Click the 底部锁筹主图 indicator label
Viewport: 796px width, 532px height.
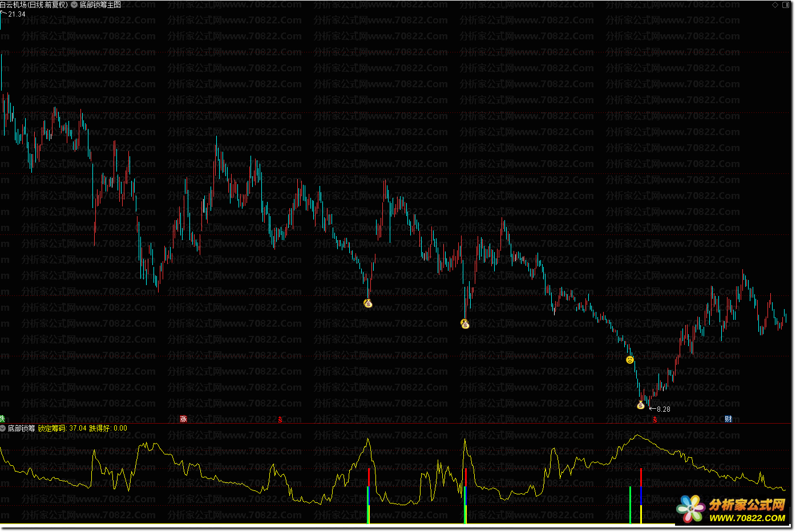(100, 5)
